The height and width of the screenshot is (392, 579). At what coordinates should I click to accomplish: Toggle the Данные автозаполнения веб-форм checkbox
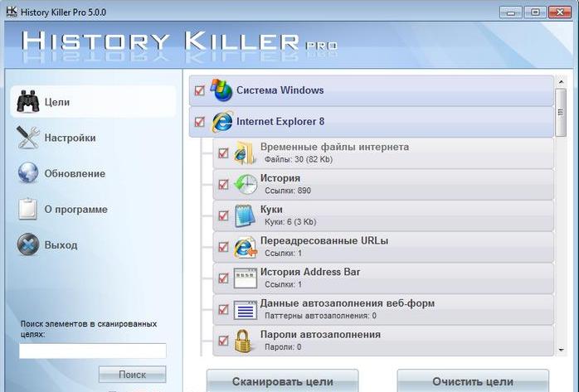pos(223,309)
